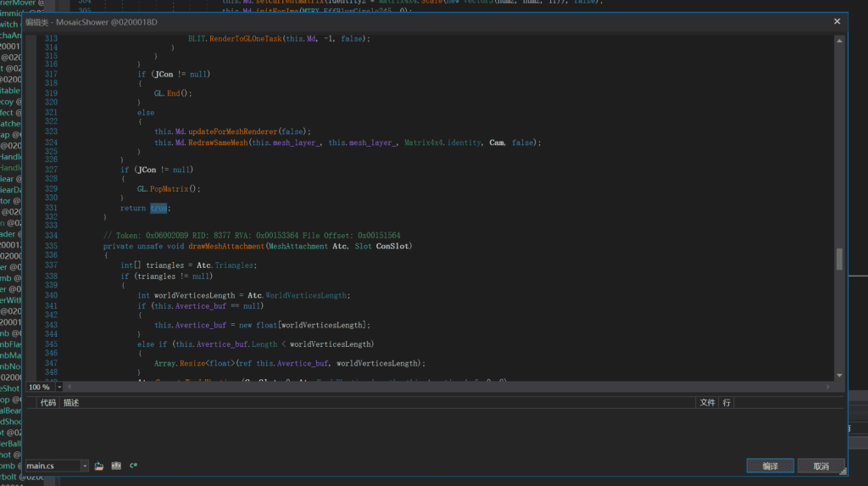Viewport: 868px width, 486px height.
Task: Click 'new float[worldVerticesLength]' on line 343
Action: (x=303, y=326)
